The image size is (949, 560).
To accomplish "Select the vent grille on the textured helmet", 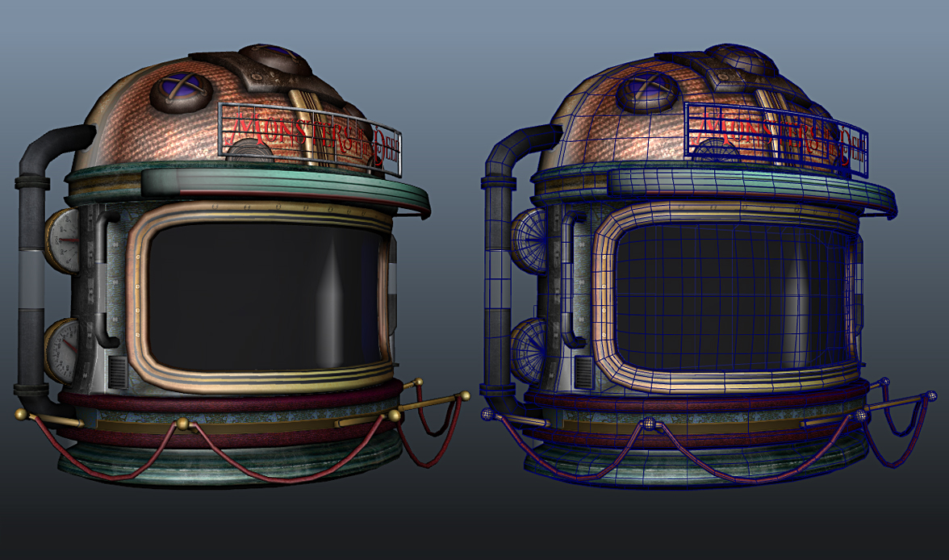I will 117,374.
